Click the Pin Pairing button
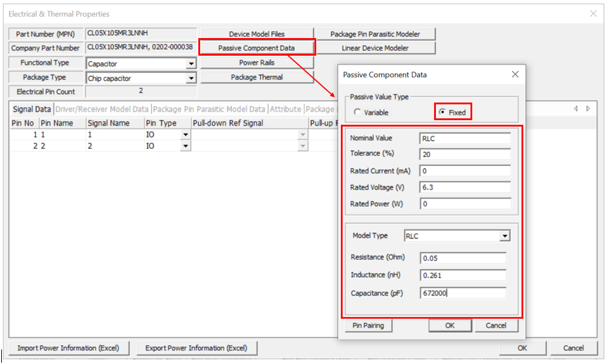The image size is (609, 364). point(369,325)
